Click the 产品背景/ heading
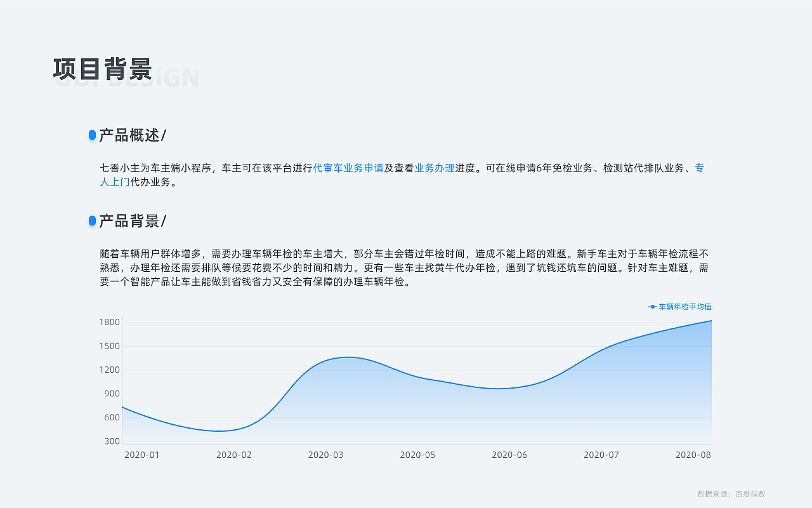812x508 pixels. point(133,221)
